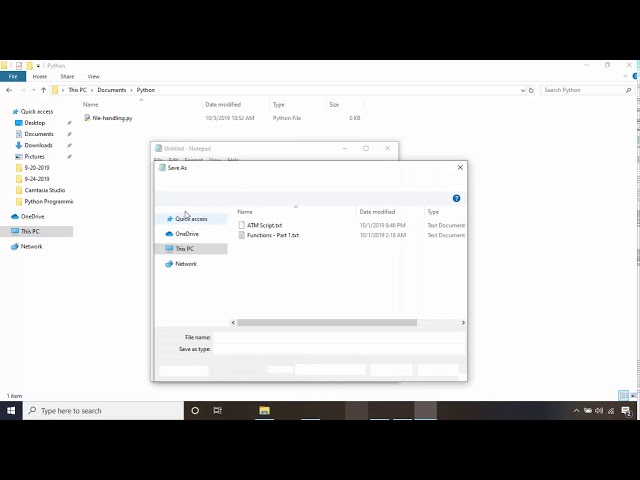
Task: Select Quick access in Explorer sidebar
Action: point(37,111)
